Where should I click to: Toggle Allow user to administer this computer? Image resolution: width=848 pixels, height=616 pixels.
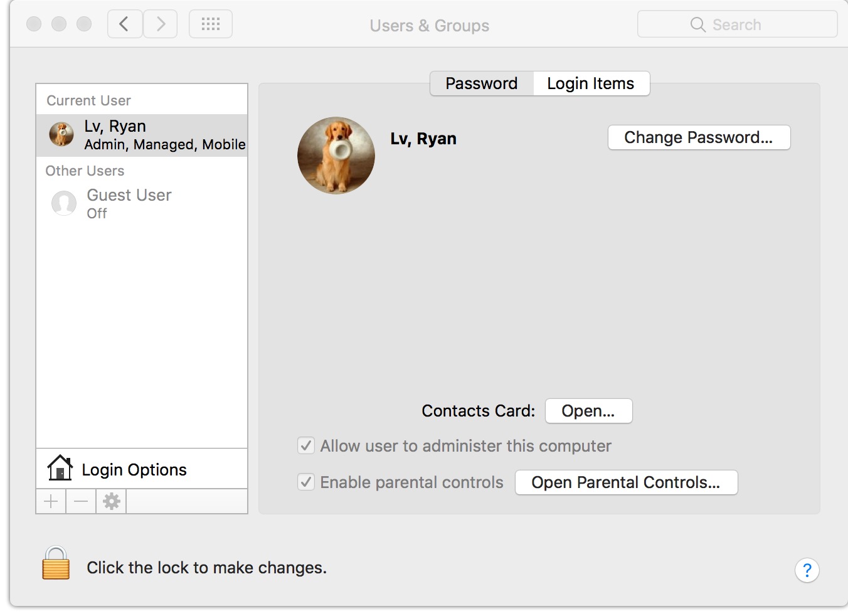point(306,446)
